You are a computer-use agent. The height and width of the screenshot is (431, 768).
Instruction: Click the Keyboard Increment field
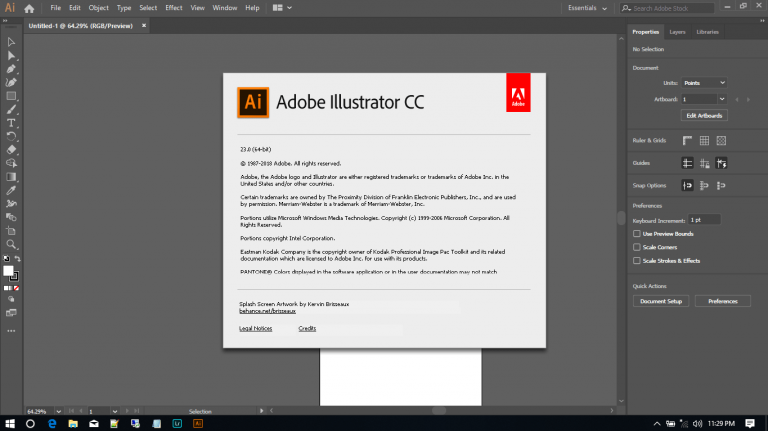704,220
